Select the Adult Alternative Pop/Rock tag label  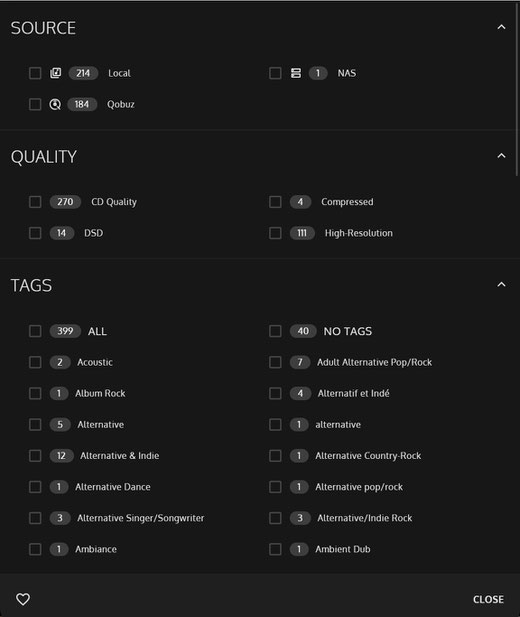click(x=374, y=362)
